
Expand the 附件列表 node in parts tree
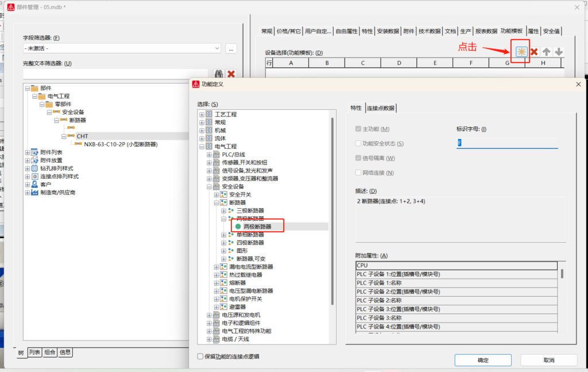click(x=27, y=152)
